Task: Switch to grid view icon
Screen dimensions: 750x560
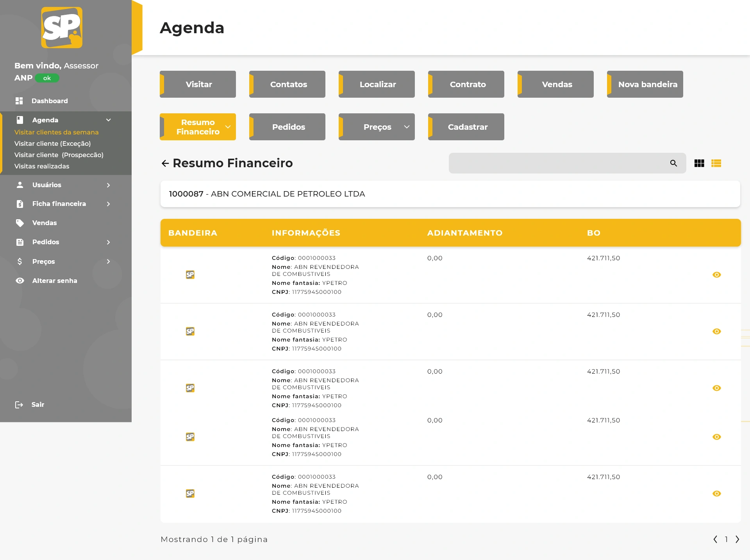Action: [x=699, y=163]
